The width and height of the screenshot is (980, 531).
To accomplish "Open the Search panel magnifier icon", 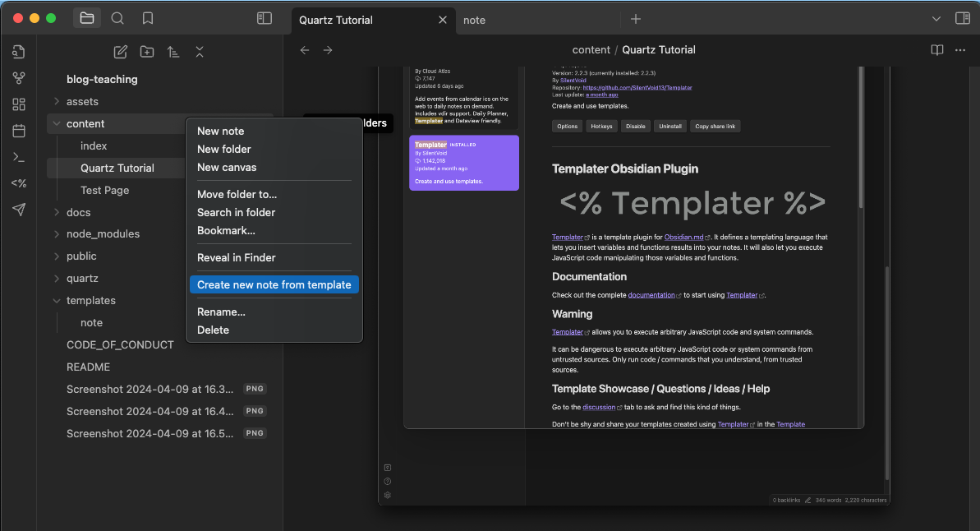I will click(117, 18).
